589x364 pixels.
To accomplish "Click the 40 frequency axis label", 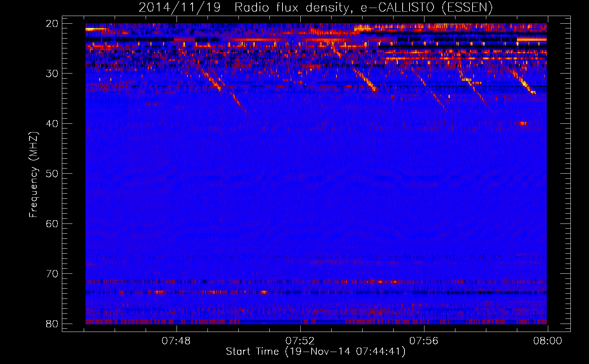I will [x=52, y=124].
